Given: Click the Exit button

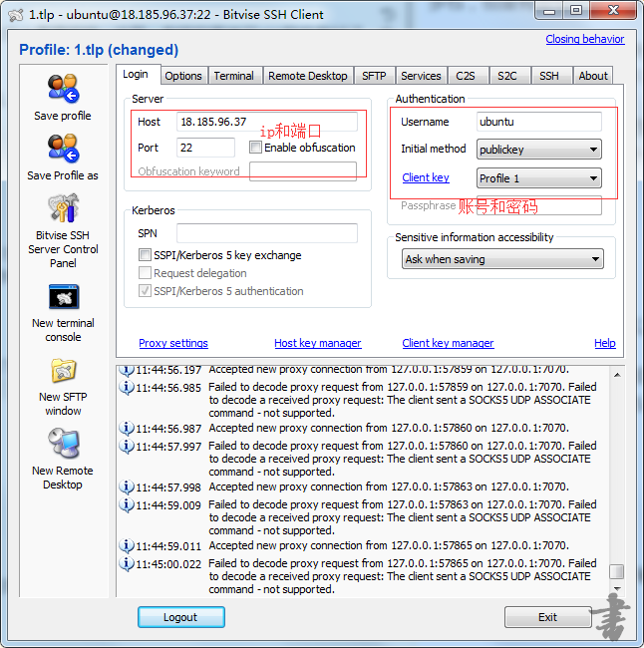Looking at the screenshot, I should tap(547, 617).
